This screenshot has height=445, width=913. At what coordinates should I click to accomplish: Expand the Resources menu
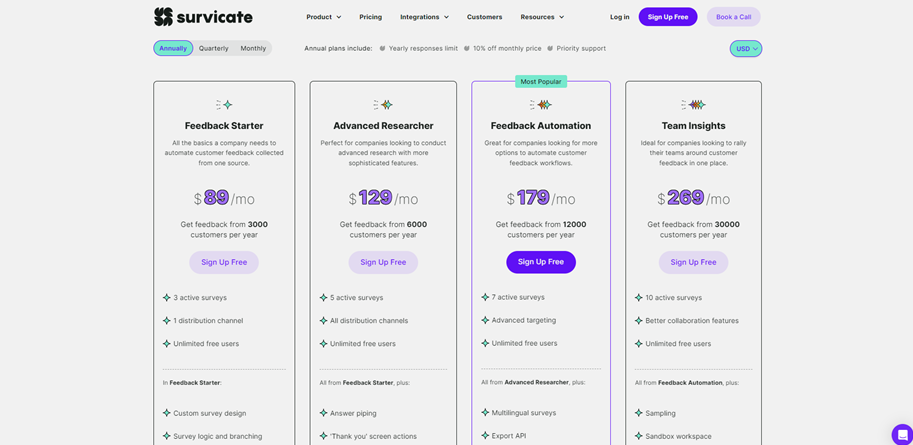[x=542, y=17]
